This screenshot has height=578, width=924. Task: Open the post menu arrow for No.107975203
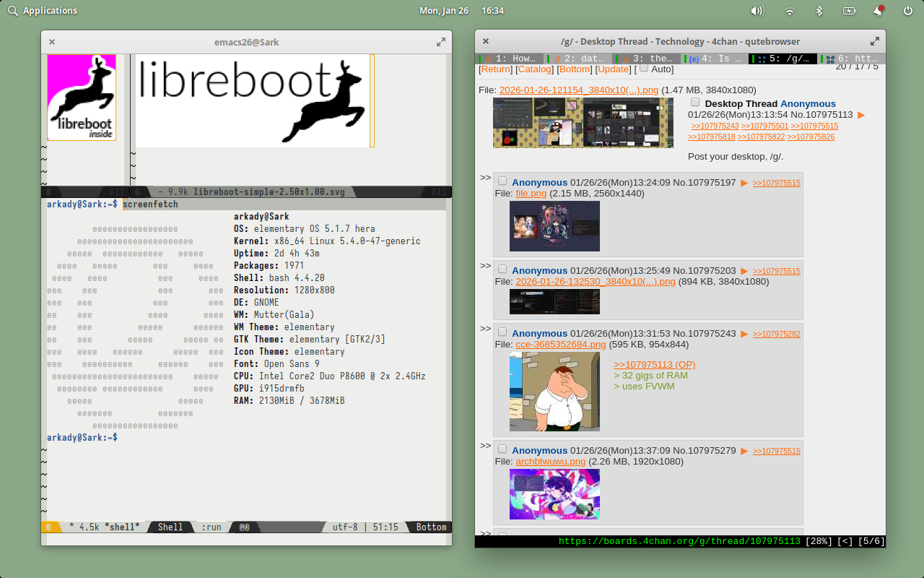[x=744, y=271]
